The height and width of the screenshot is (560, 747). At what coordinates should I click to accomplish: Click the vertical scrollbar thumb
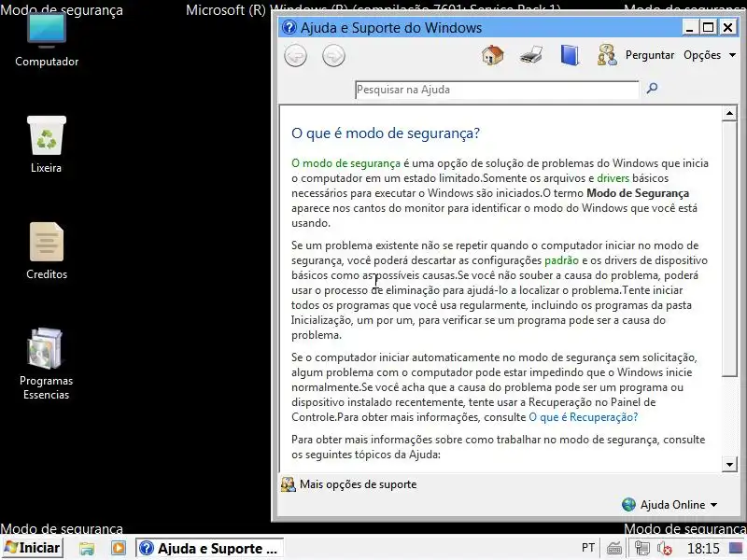pos(729,249)
